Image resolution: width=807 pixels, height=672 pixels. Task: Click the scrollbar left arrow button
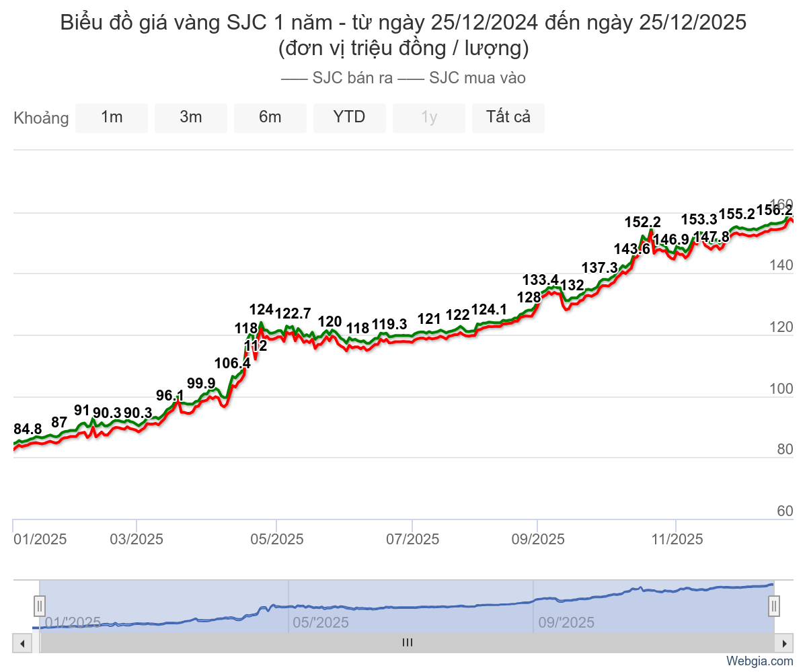(22, 644)
